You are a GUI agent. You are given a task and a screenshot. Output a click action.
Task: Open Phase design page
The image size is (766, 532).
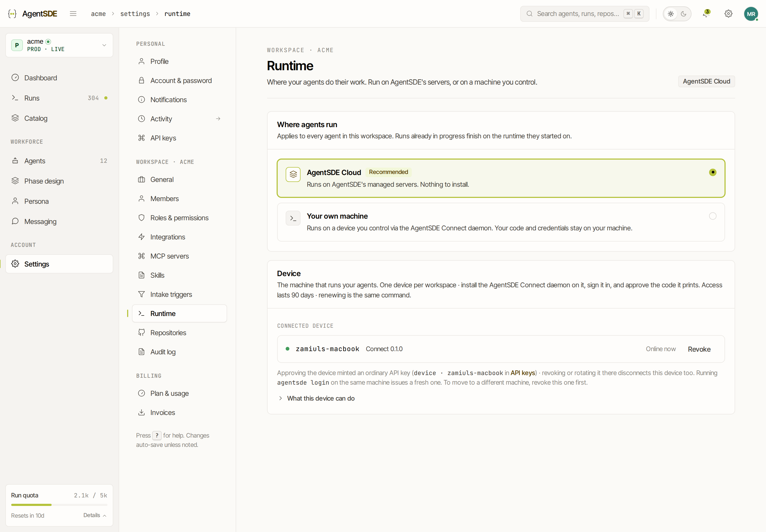59,181
